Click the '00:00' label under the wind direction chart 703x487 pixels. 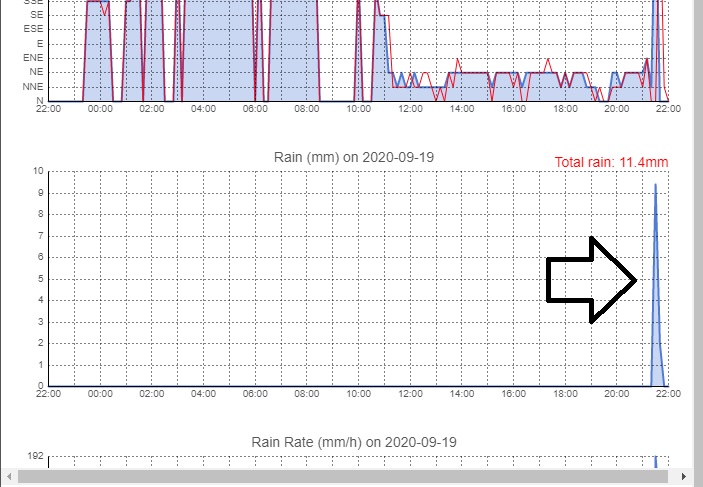100,109
